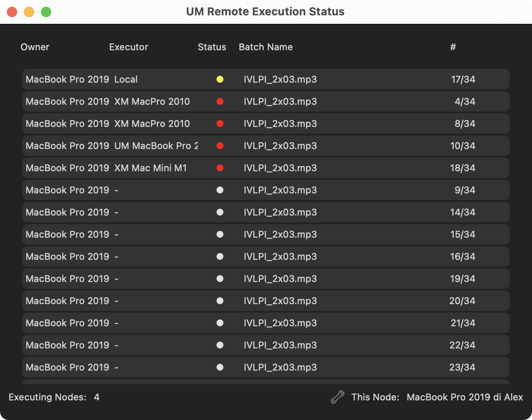532x420 pixels.
Task: Click white status dot for batch 23/34
Action: (220, 367)
